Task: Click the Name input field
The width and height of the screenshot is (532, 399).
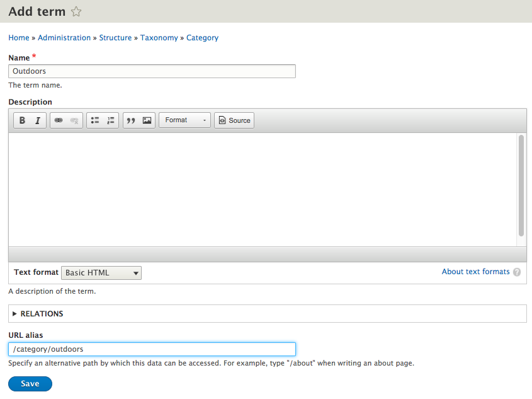Action: pos(152,71)
